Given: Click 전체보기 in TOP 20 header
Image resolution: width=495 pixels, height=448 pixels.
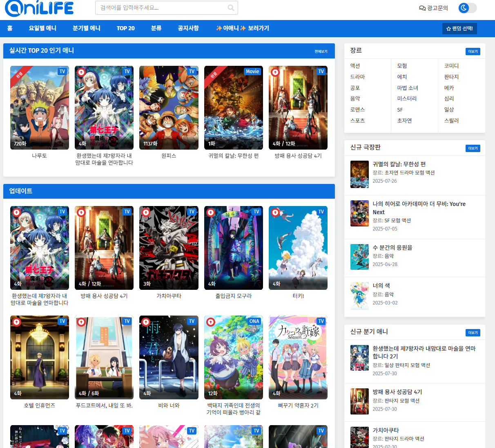Looking at the screenshot, I should [x=321, y=52].
